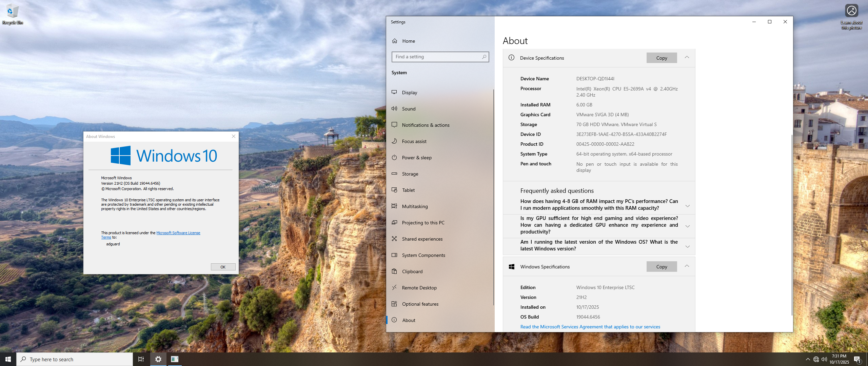Click the magnifier icon in Find a setting

click(484, 57)
